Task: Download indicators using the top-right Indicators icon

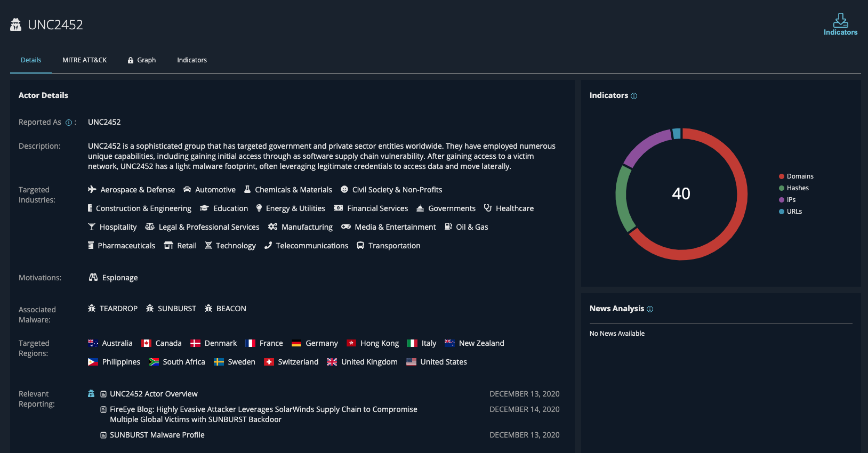Action: [840, 24]
